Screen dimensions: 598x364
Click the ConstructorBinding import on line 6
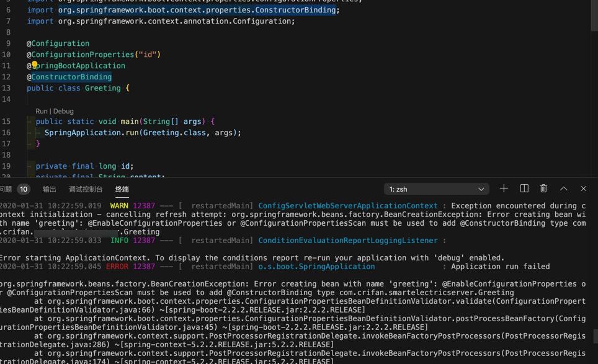183,10
